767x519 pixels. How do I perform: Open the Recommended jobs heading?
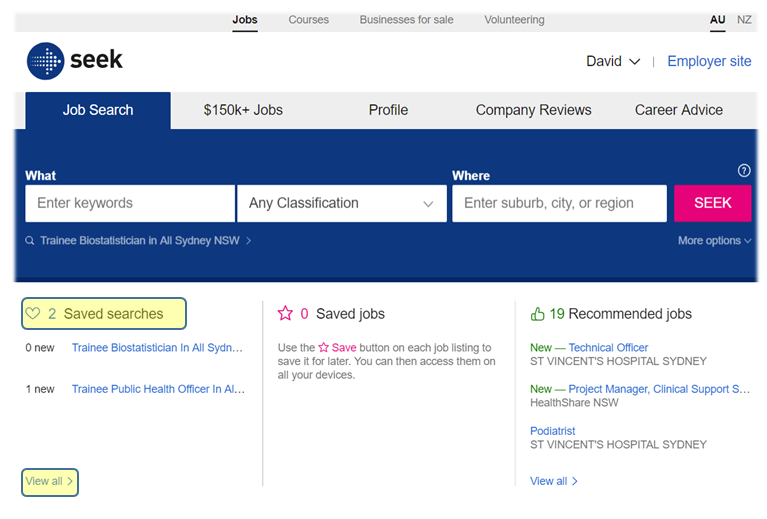630,314
